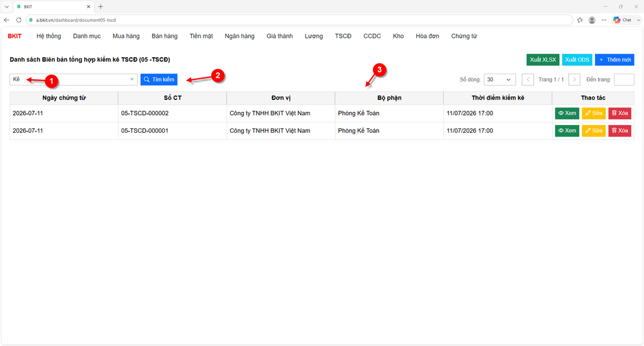Click Đơn vị column header

(281, 98)
